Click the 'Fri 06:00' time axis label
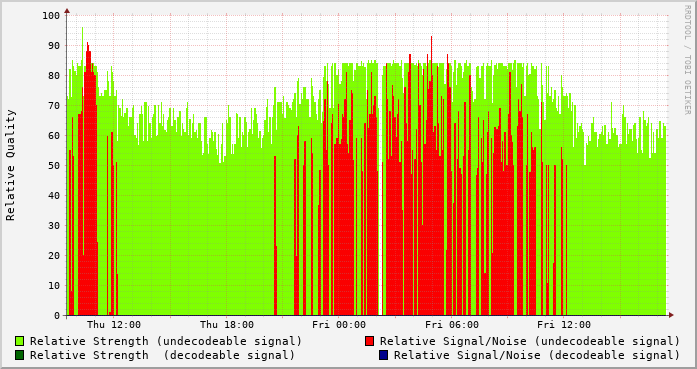Viewport: 697px width, 369px height. click(x=452, y=325)
